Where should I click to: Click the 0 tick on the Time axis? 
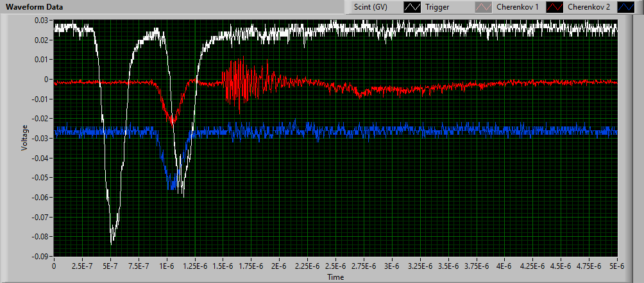55,265
